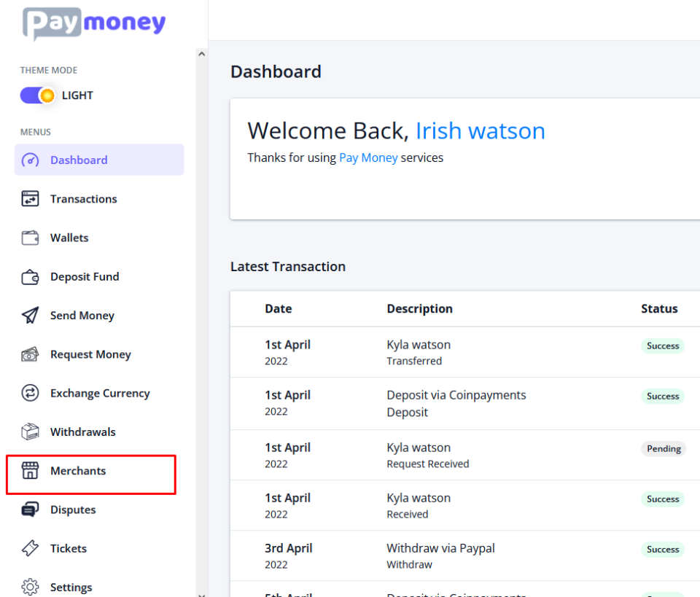
Task: Toggle the light theme mode switch
Action: (x=37, y=95)
